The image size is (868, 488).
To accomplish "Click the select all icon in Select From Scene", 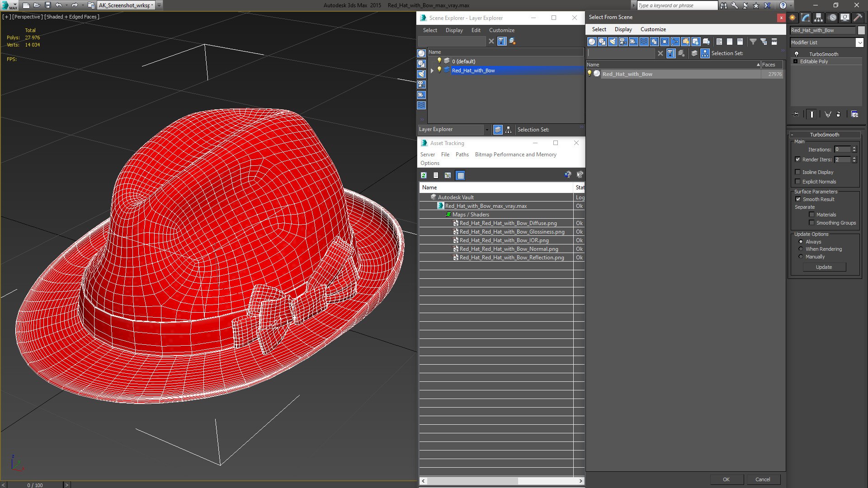I will tap(719, 42).
